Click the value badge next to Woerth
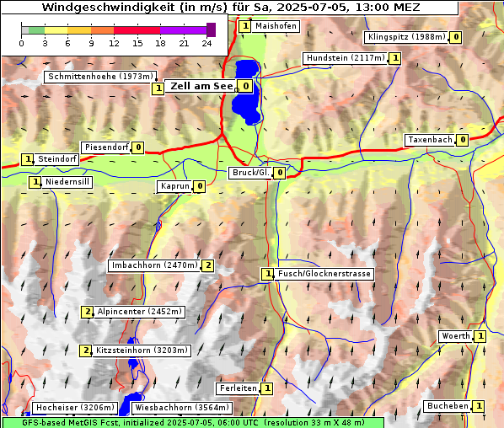 [480, 336]
